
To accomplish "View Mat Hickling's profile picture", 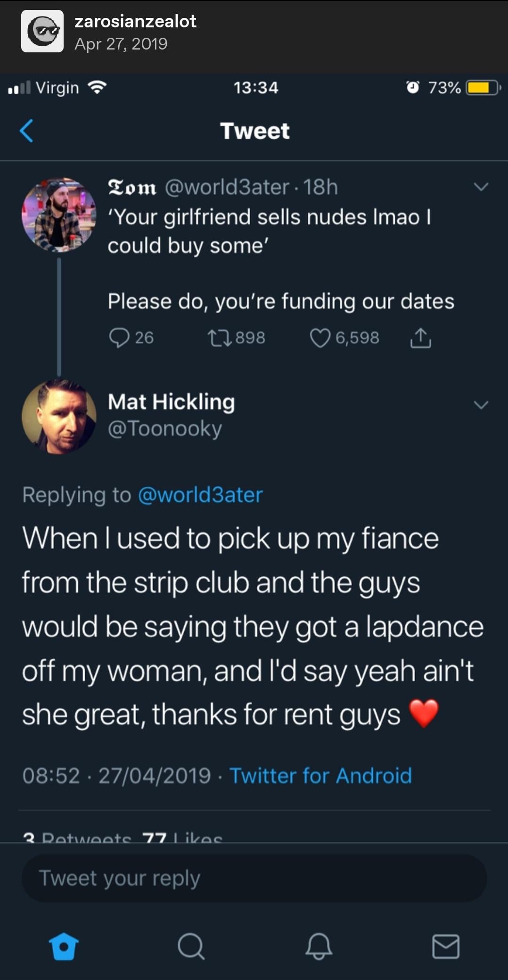I will [59, 417].
